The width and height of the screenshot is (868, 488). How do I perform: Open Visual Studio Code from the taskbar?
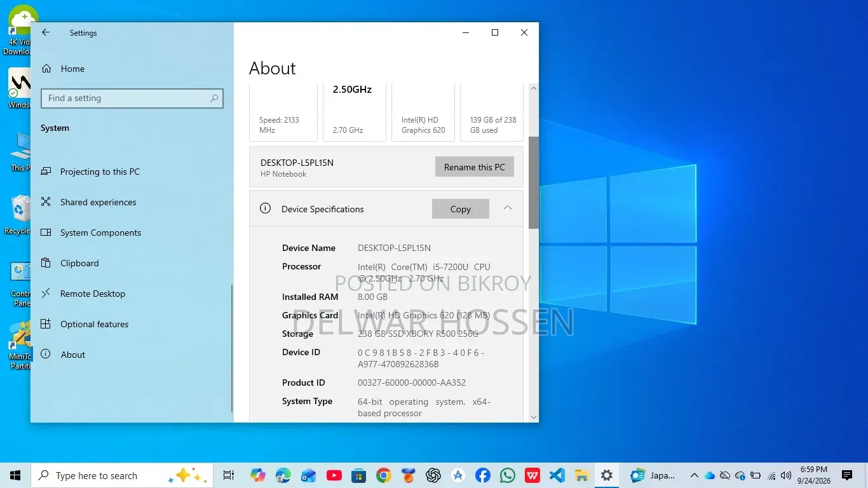click(557, 475)
